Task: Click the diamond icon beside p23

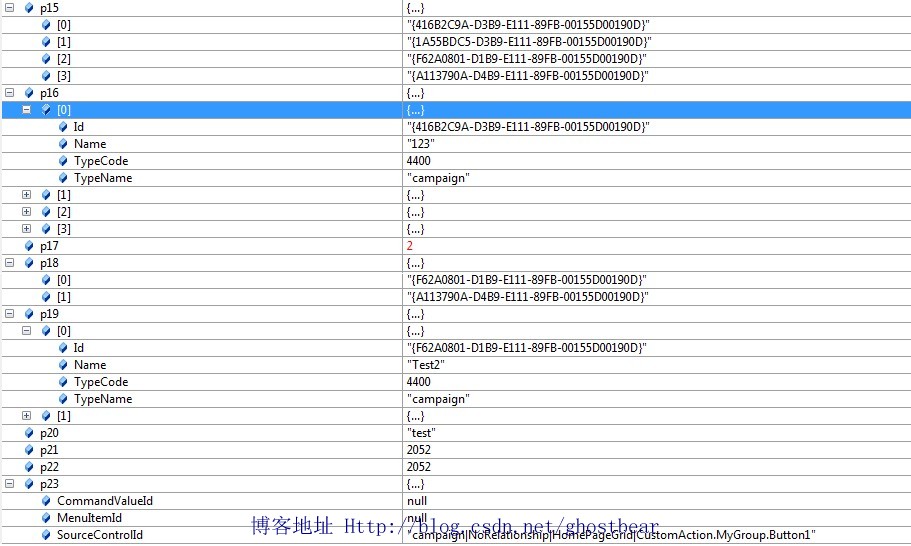Action: [29, 484]
